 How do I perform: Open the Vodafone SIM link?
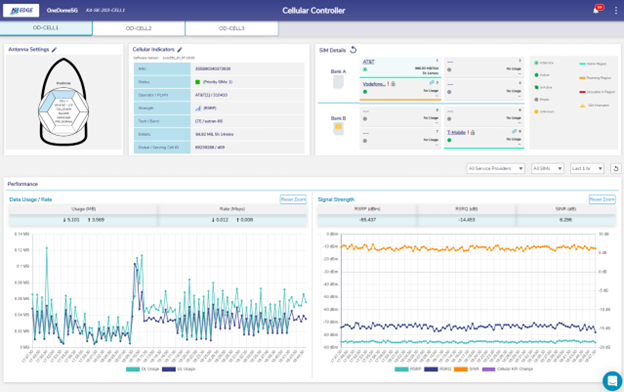coord(374,84)
